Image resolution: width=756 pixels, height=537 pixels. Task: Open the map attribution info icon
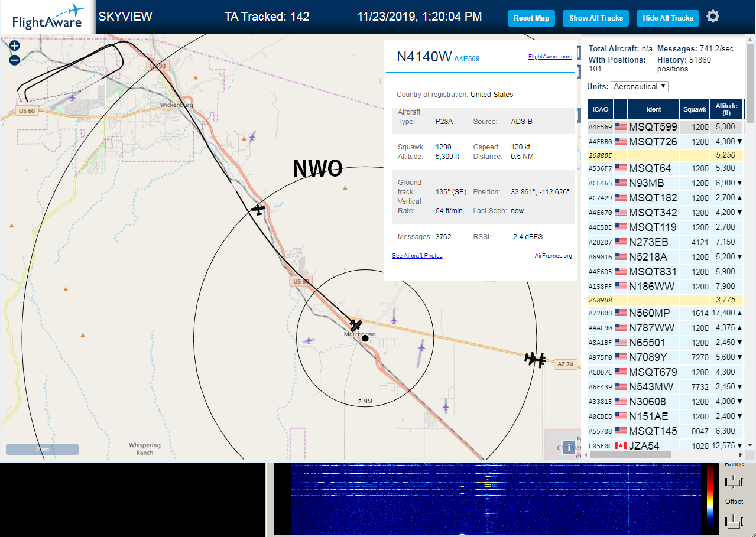(569, 447)
